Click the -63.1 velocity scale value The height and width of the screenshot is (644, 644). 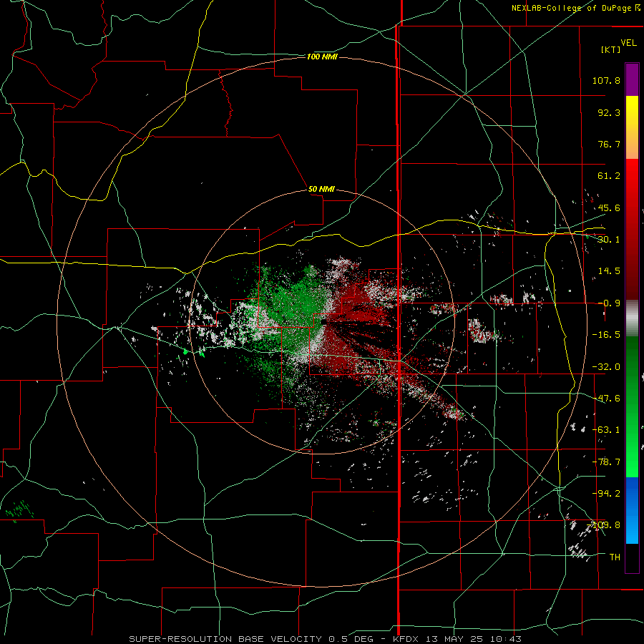point(606,430)
